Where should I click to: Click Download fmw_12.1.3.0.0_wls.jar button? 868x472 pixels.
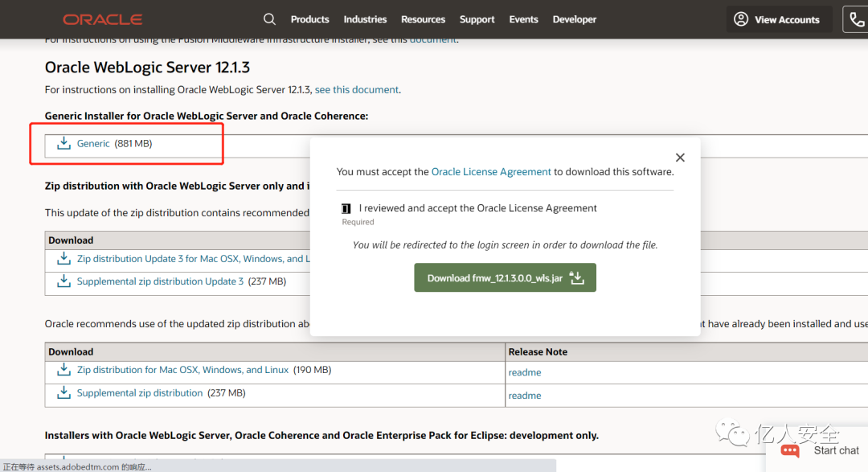(x=505, y=277)
